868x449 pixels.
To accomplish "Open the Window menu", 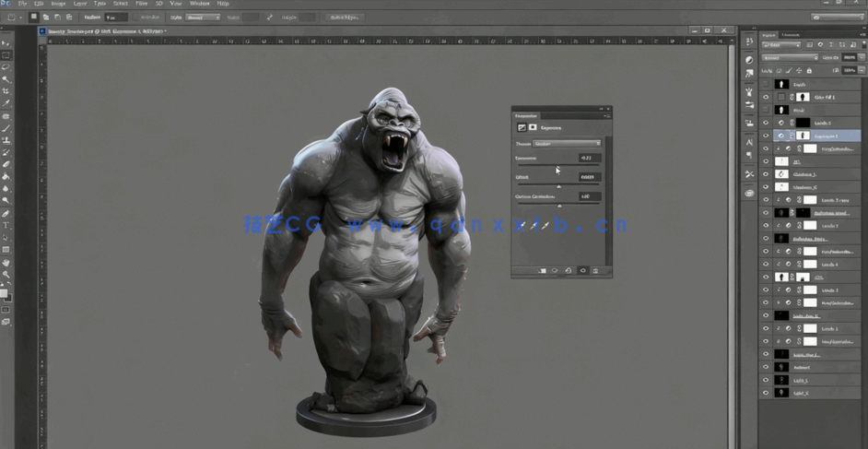I will pyautogui.click(x=200, y=4).
